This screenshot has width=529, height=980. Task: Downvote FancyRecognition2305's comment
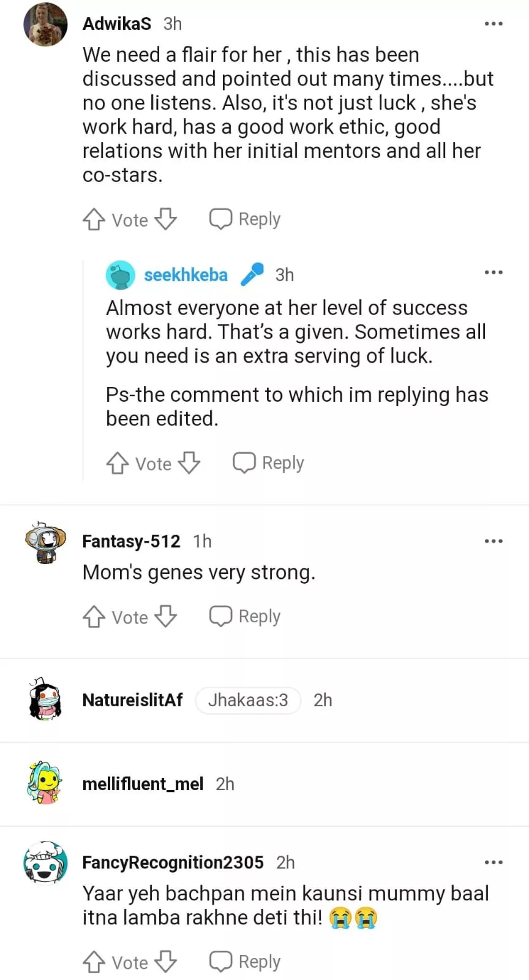point(165,962)
